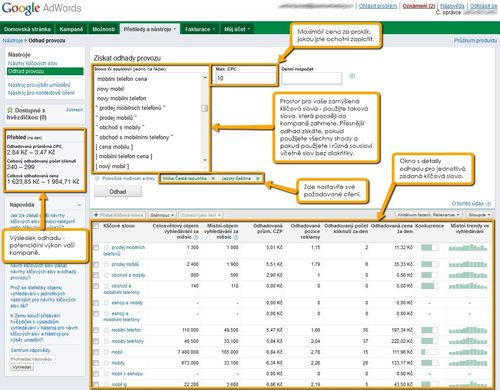Open Návrhy klíčových slov tool
The width and height of the screenshot is (500, 390).
[x=33, y=63]
